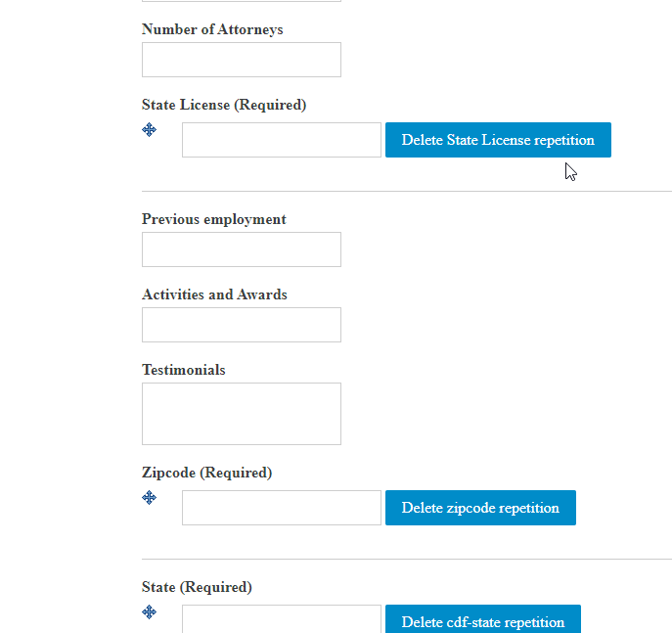The width and height of the screenshot is (672, 633).
Task: Click inside the Testimonials text area
Action: click(x=242, y=414)
